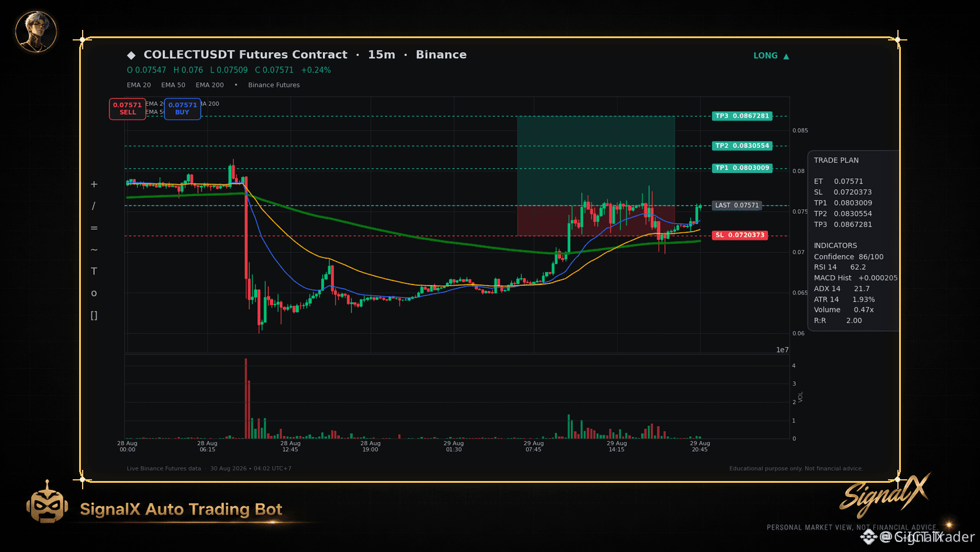Viewport: 980px width, 552px height.
Task: Select the LAST 0.07571 price tag
Action: click(x=737, y=205)
